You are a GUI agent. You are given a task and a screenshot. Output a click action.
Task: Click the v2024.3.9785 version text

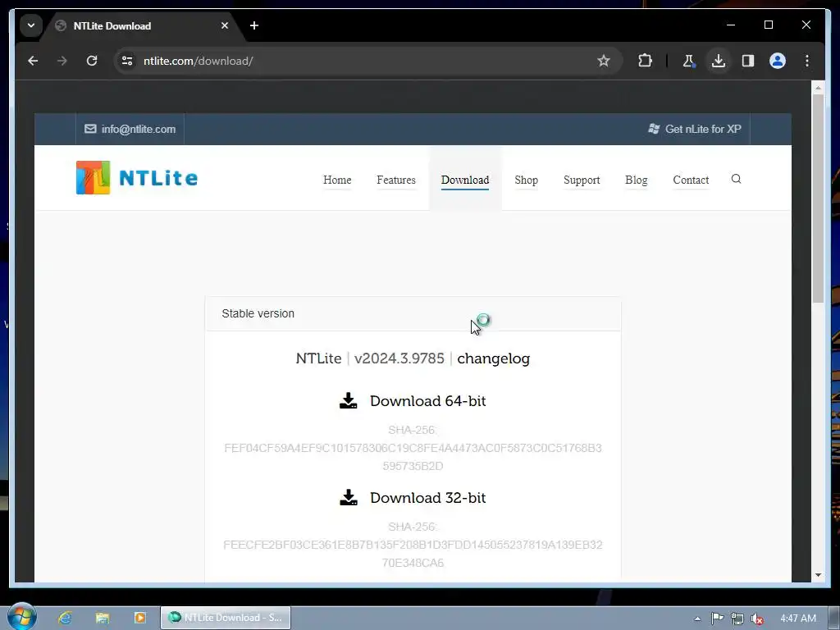pyautogui.click(x=399, y=358)
